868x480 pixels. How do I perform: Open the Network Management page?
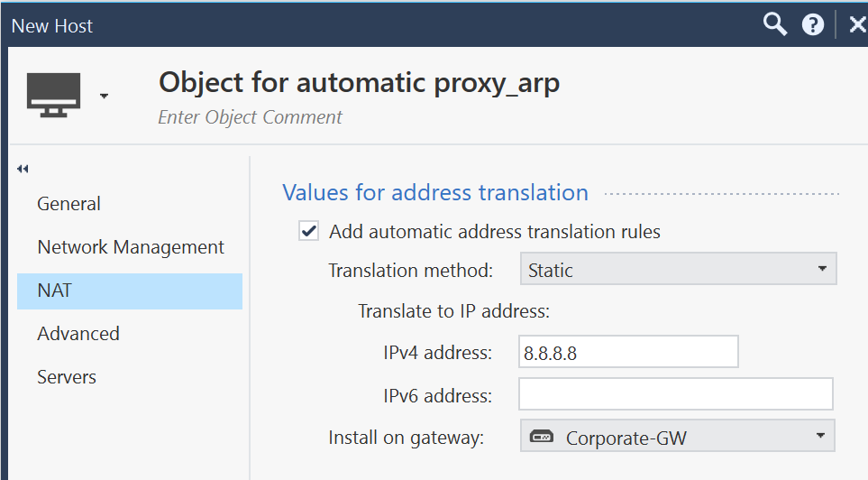(131, 247)
